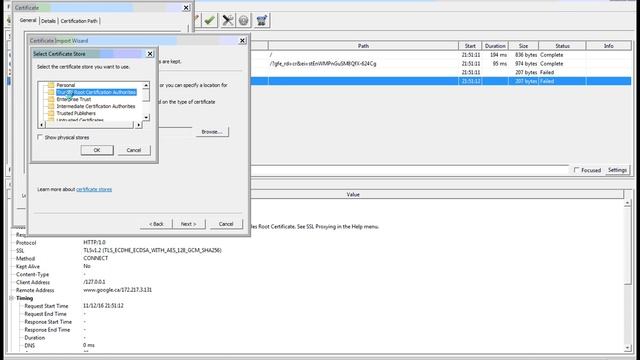Collapse the Timing tree node

[x=11, y=298]
